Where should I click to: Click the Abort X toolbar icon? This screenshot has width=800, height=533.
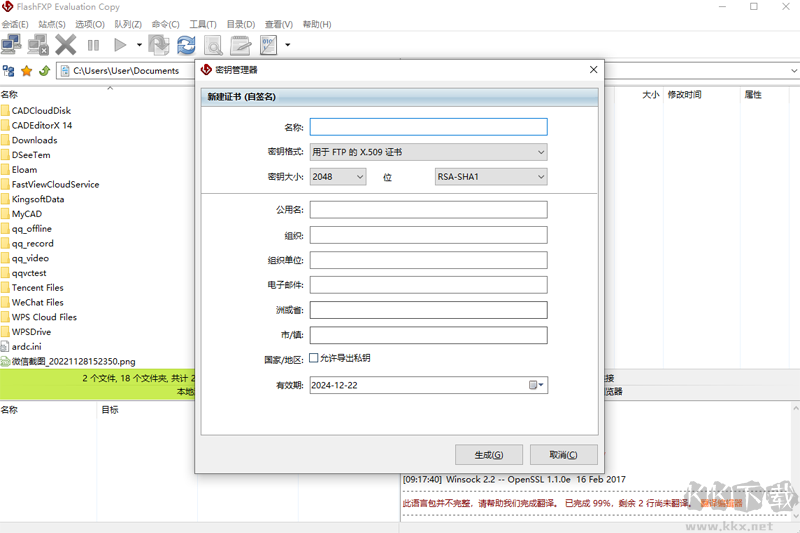click(65, 45)
